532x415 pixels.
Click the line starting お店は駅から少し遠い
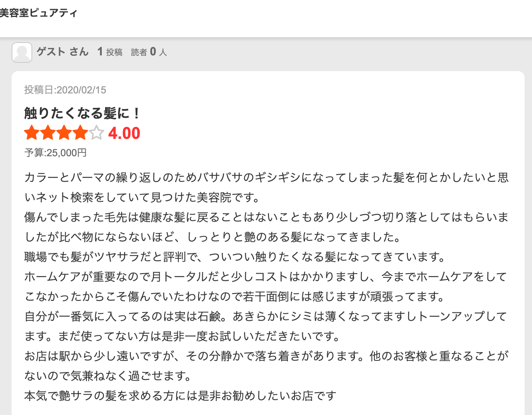pyautogui.click(x=266, y=356)
